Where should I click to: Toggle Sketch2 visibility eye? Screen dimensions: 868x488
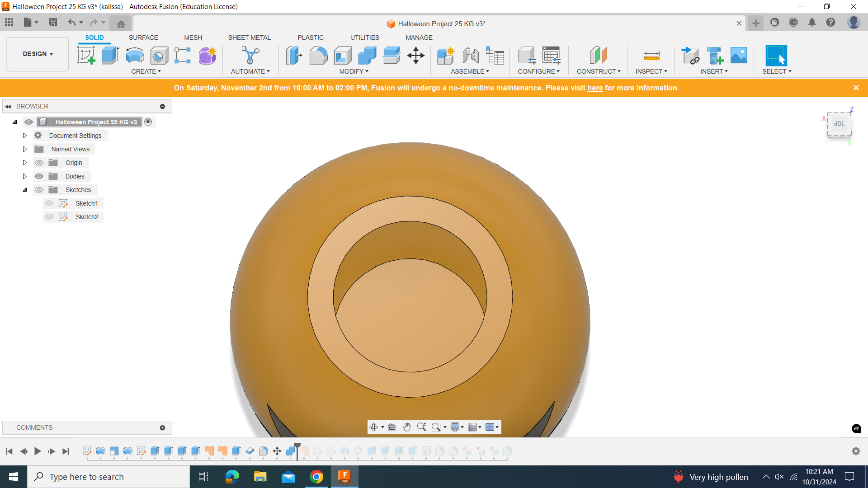tap(49, 217)
